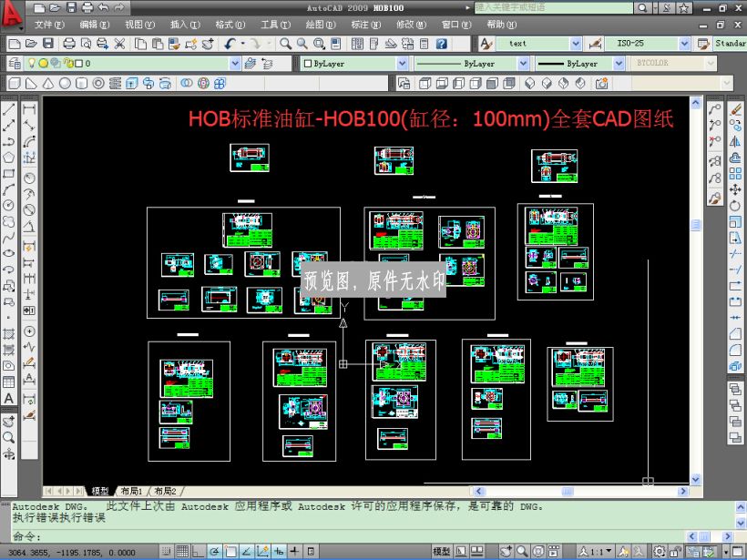The image size is (747, 560).
Task: Click the Workspace Switching gear button
Action: pos(660,552)
